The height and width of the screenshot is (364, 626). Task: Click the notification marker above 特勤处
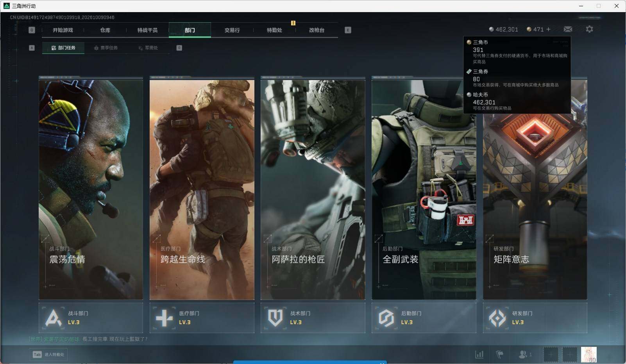[x=293, y=23]
